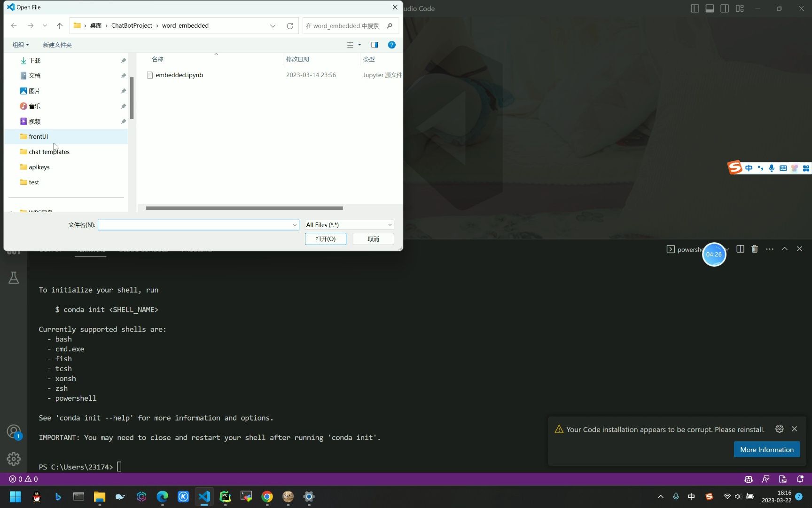The image size is (812, 508).
Task: Open dialog help question mark
Action: (391, 45)
